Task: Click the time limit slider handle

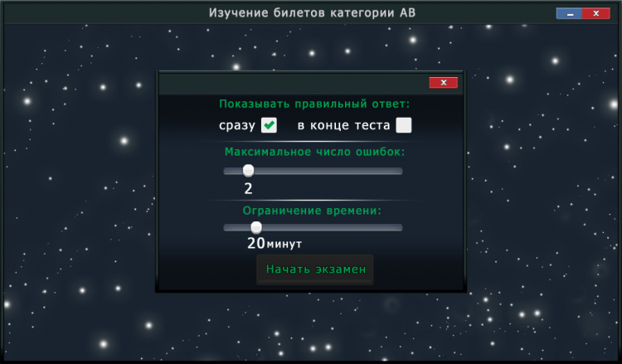Action: point(256,227)
